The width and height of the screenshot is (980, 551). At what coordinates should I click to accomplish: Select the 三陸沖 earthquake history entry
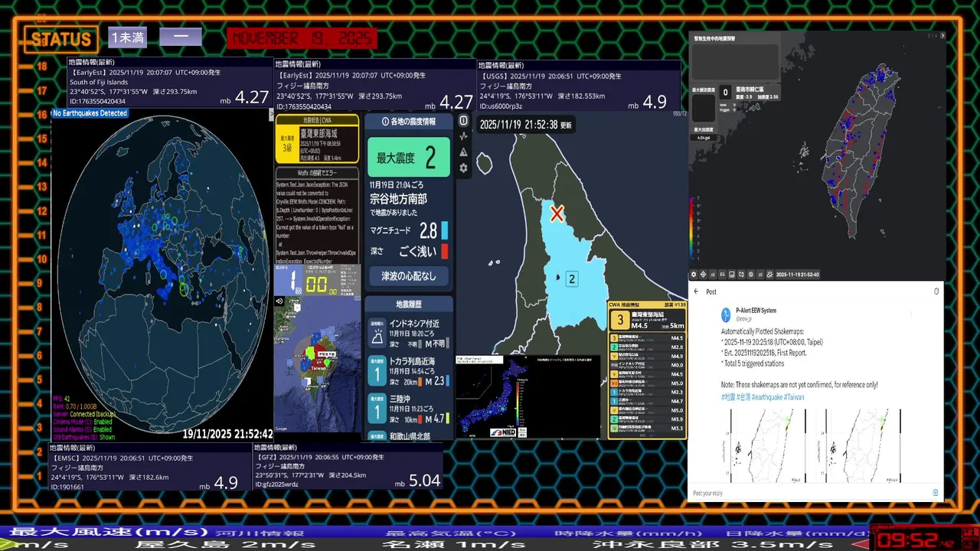[408, 409]
